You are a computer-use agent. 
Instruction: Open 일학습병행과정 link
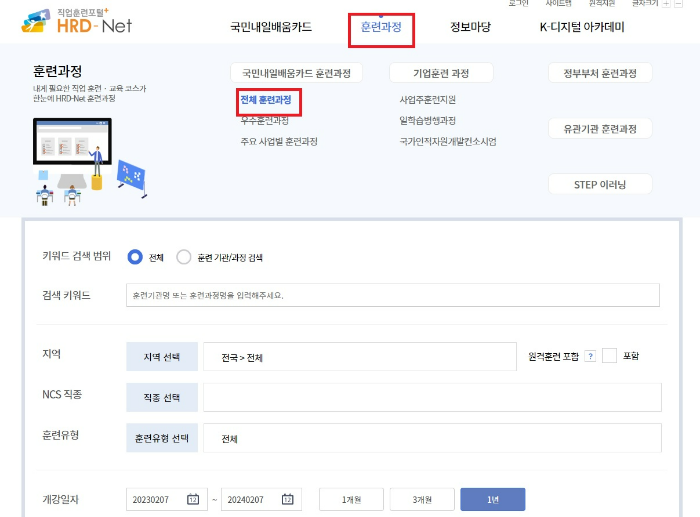pos(428,121)
